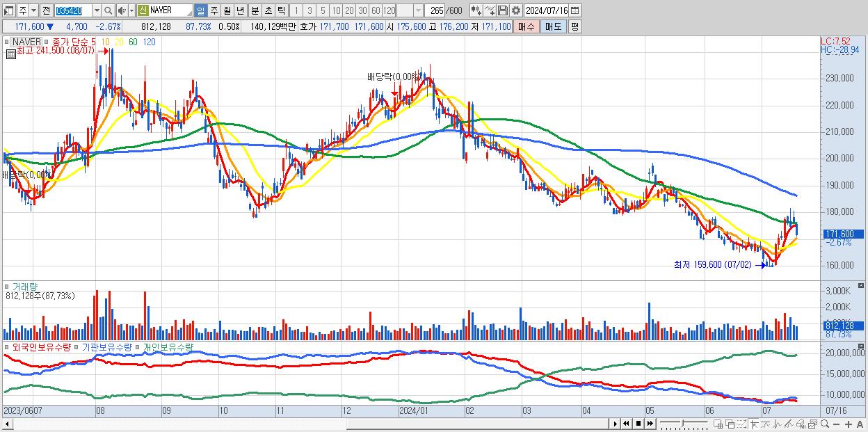Open chart settings gear icon
Screen dimensions: 868x432
(x=516, y=11)
